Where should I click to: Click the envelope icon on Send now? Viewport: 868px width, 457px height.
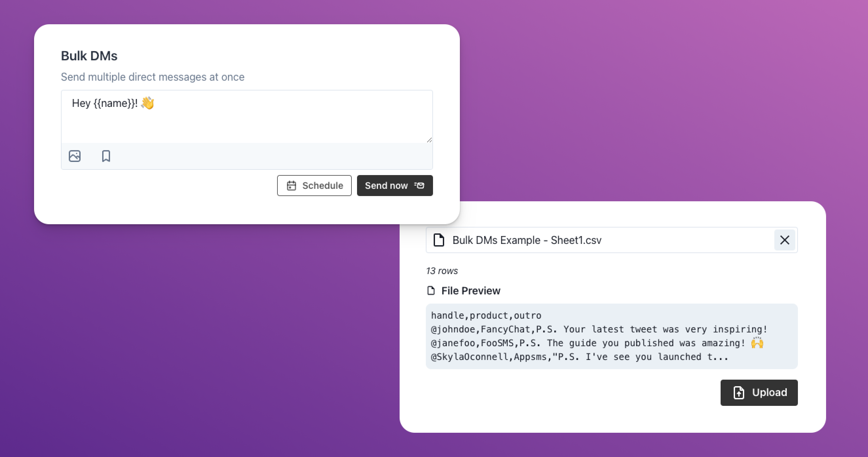coord(420,186)
